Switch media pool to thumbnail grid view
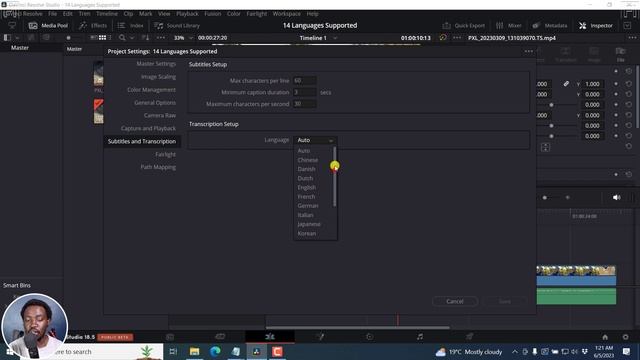Image resolution: width=640 pixels, height=360 pixels. (x=102, y=38)
